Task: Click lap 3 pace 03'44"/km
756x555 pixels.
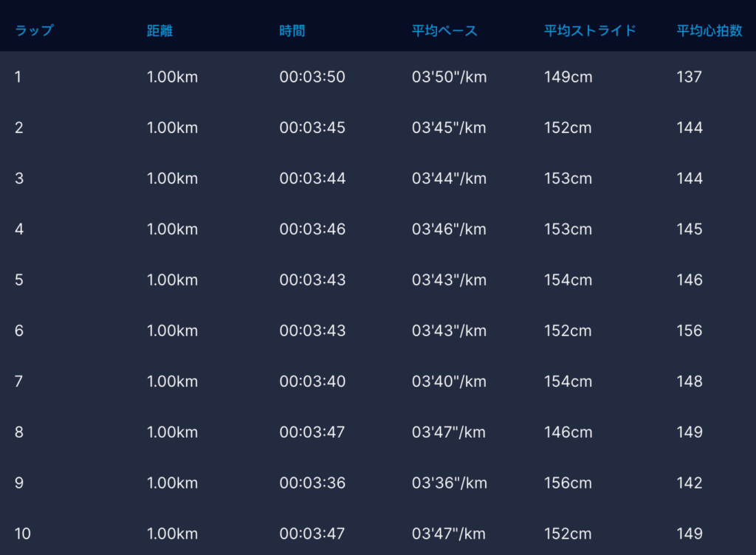Action: point(449,179)
